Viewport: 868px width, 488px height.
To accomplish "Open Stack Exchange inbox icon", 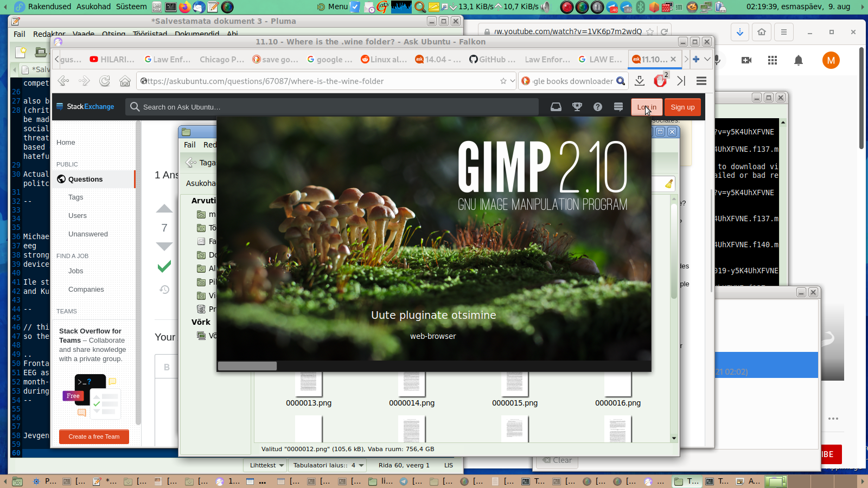I will [556, 107].
